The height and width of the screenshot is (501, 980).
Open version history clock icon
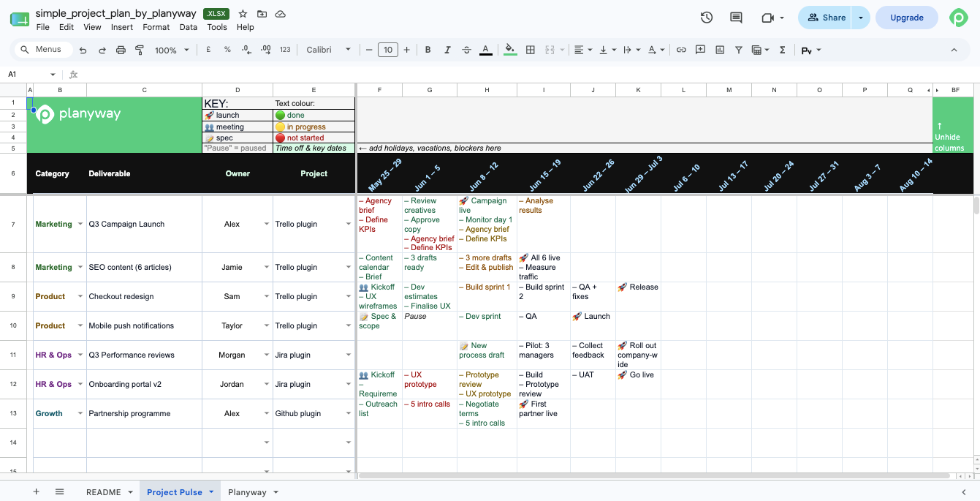(x=707, y=18)
